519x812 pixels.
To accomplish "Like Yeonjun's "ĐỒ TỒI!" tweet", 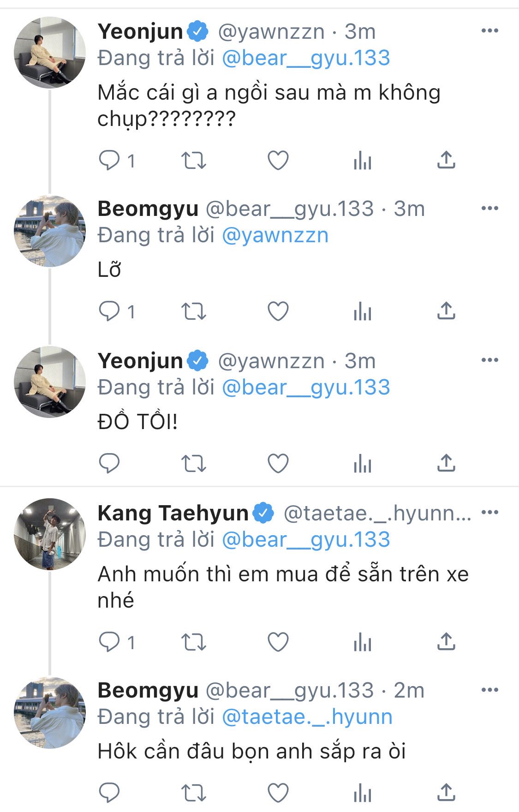I will pos(278,463).
